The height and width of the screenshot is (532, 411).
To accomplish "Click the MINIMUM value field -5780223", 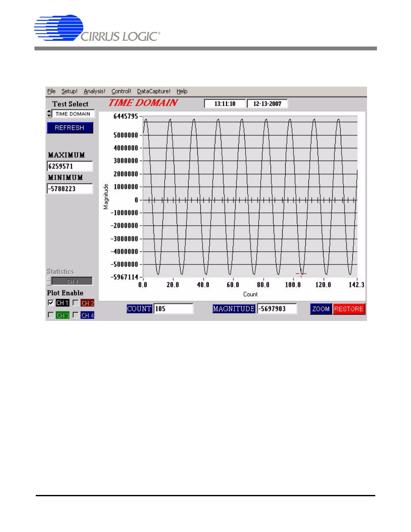I will click(x=69, y=189).
